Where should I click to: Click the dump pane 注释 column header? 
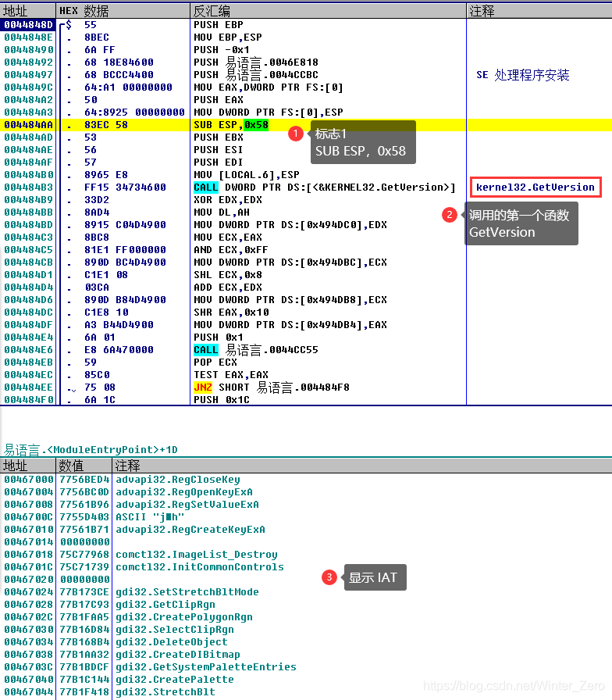coord(361,466)
